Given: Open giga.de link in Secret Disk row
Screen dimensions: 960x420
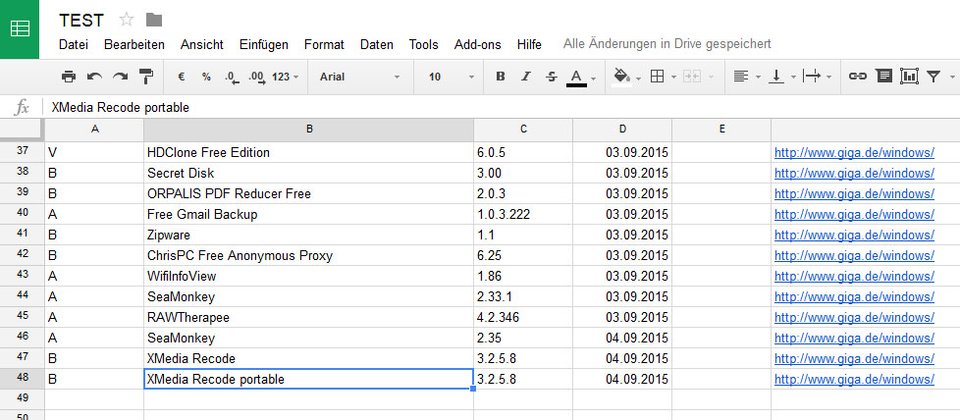Looking at the screenshot, I should pos(854,173).
